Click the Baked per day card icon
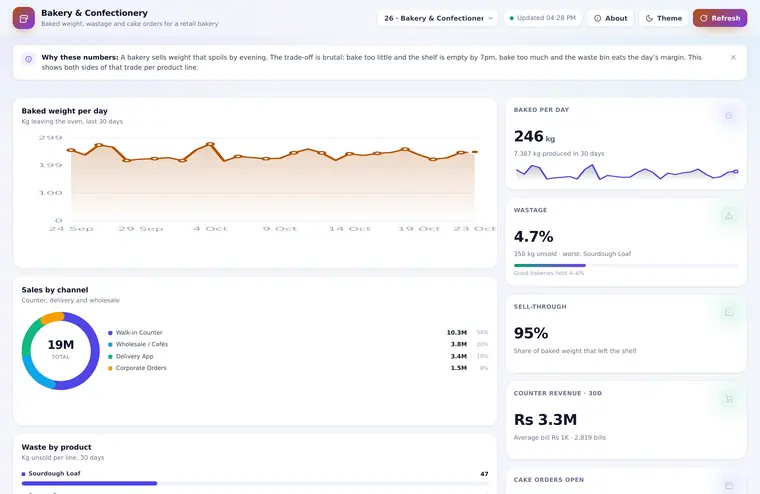The image size is (760, 494). click(728, 115)
